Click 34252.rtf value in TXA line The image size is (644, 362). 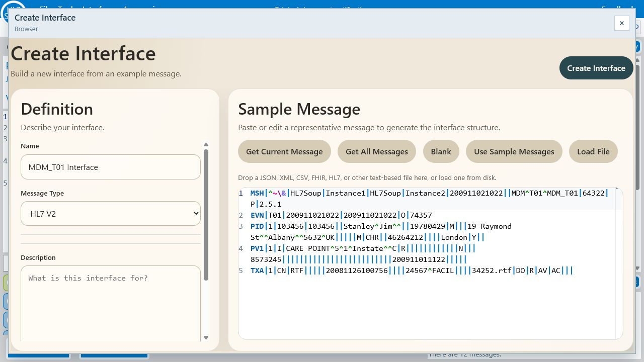pyautogui.click(x=492, y=270)
